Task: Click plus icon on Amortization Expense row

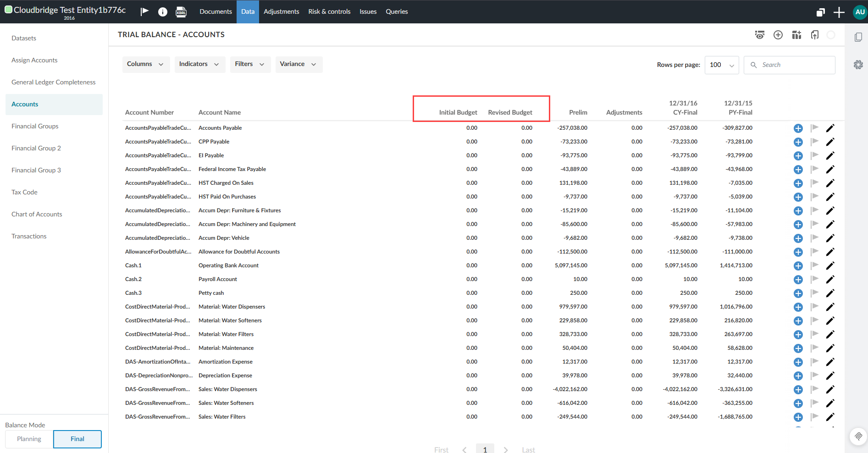Action: pos(798,362)
